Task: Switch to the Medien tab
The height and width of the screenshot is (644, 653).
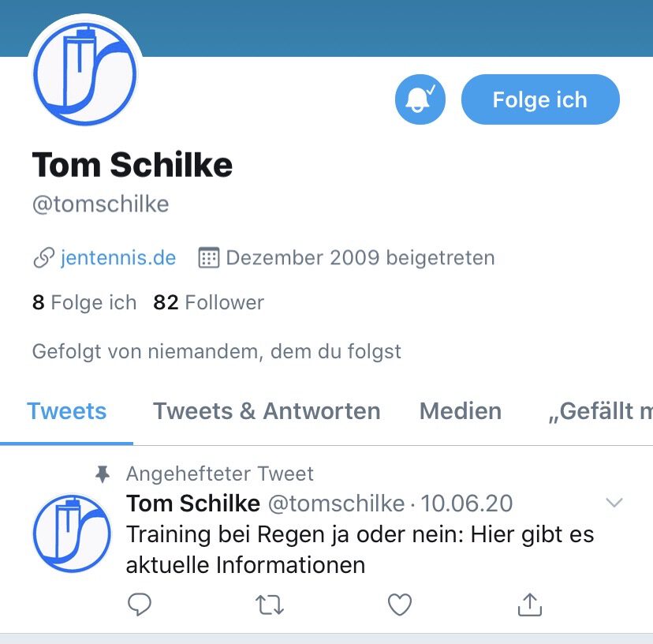Action: point(461,411)
